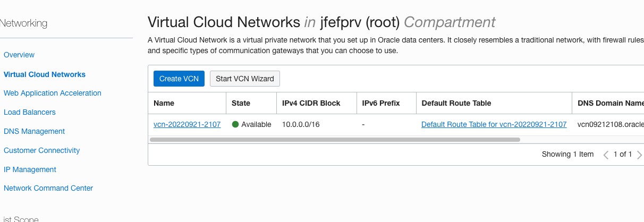644x222 pixels.
Task: Launch the Start VCN Wizard
Action: click(244, 79)
